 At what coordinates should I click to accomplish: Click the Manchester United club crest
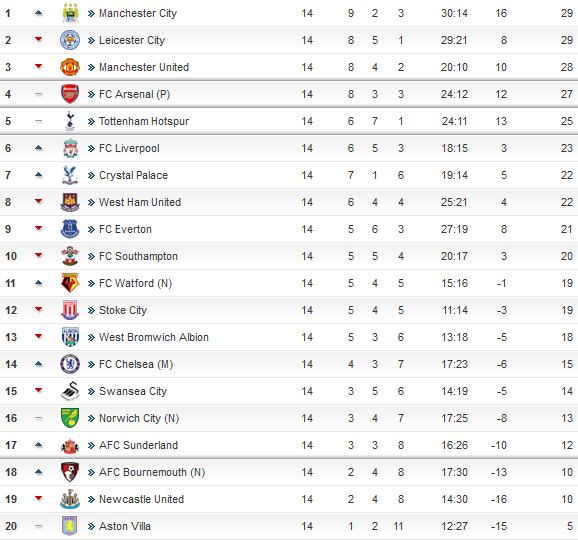[70, 67]
